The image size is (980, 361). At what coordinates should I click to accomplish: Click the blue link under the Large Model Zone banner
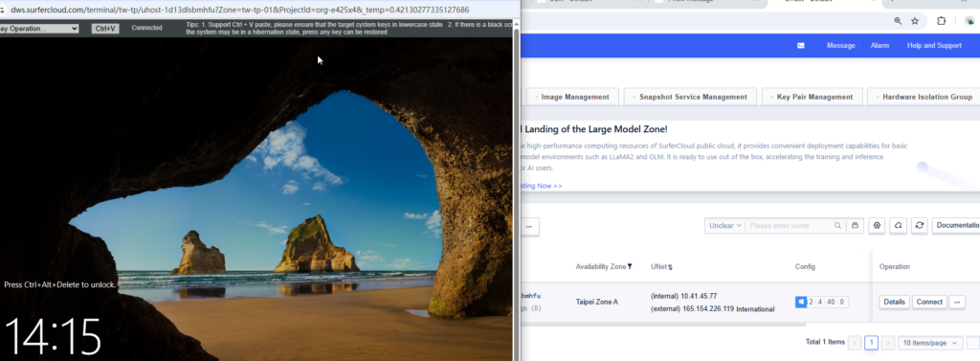(x=542, y=186)
